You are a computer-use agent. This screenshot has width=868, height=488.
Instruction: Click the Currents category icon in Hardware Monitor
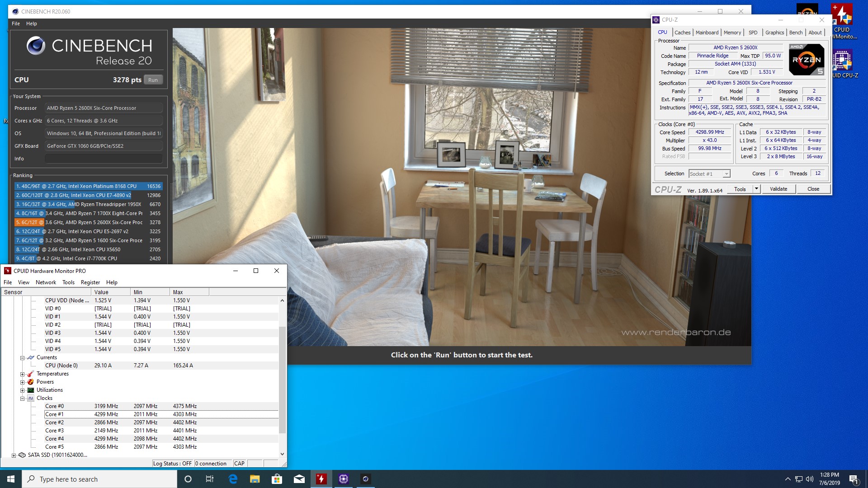click(31, 357)
